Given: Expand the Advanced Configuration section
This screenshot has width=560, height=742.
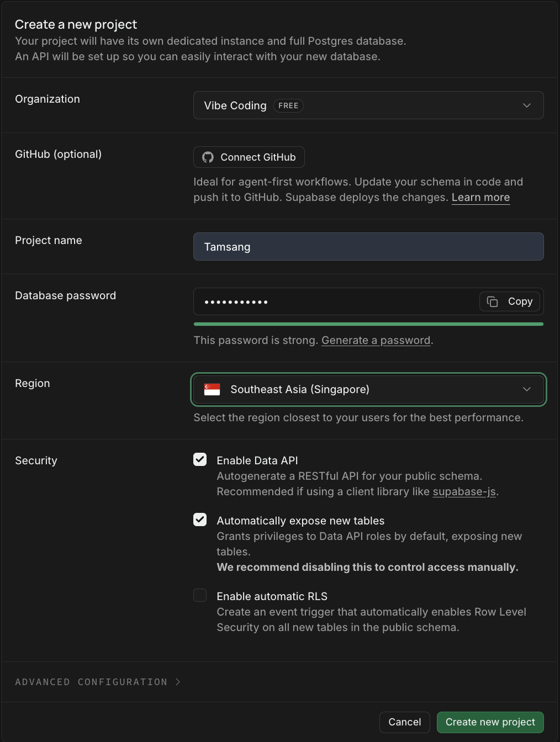Looking at the screenshot, I should pos(98,682).
